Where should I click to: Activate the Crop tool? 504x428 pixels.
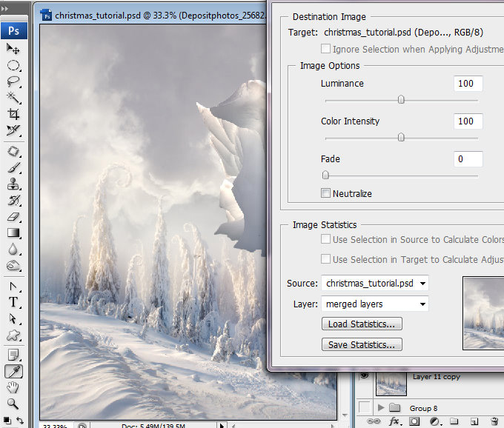tap(13, 114)
